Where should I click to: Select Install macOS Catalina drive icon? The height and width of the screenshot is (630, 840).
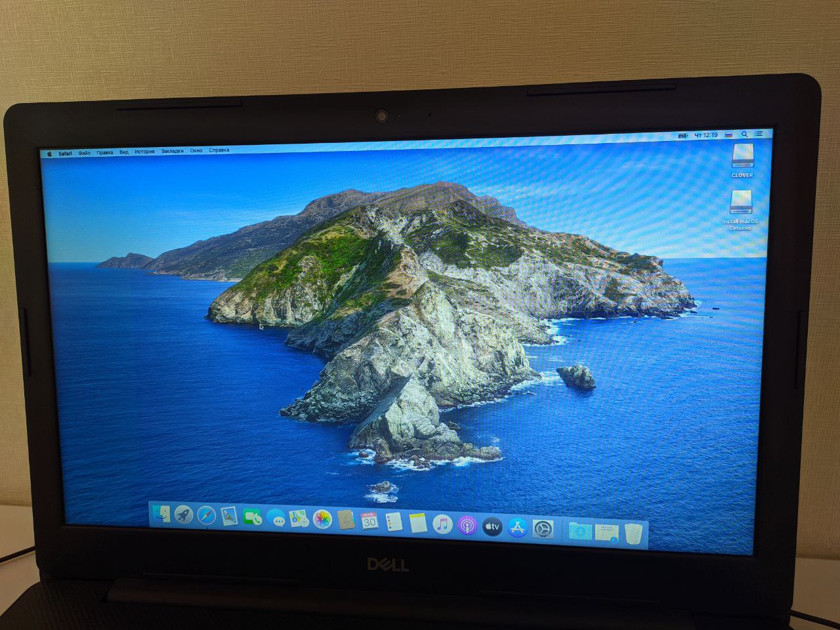click(x=741, y=202)
